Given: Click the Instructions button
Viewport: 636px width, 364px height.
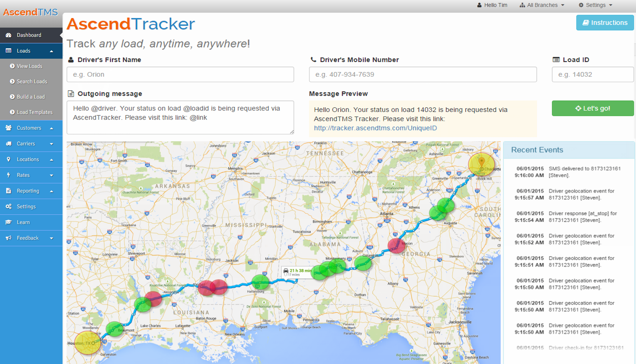Looking at the screenshot, I should [x=605, y=23].
